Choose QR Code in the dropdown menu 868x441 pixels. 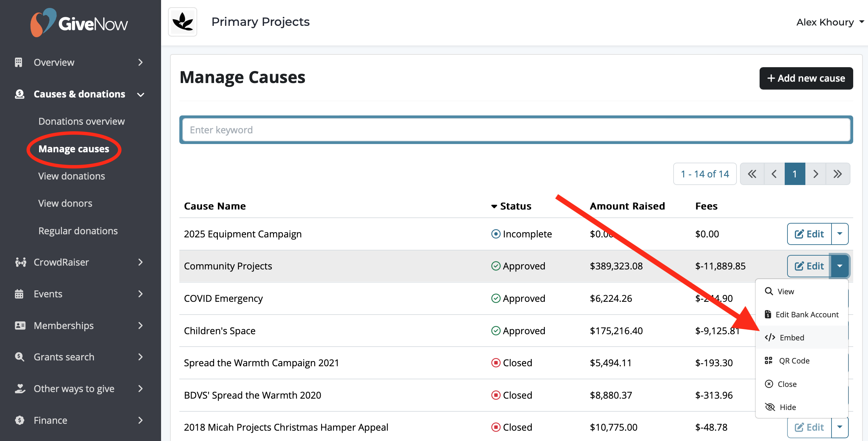coord(794,361)
